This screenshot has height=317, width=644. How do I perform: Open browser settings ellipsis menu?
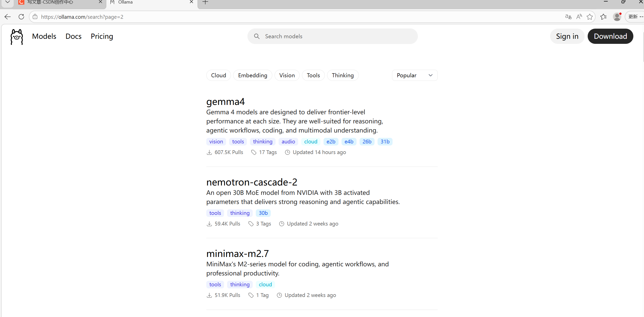click(x=641, y=17)
